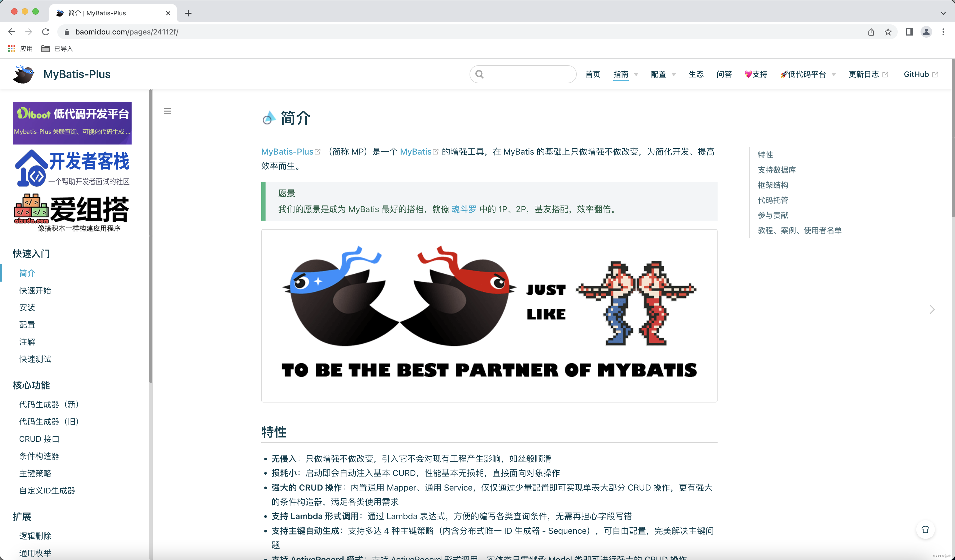Image resolution: width=955 pixels, height=560 pixels.
Task: Open Chrome three-dot menu
Action: pos(943,32)
